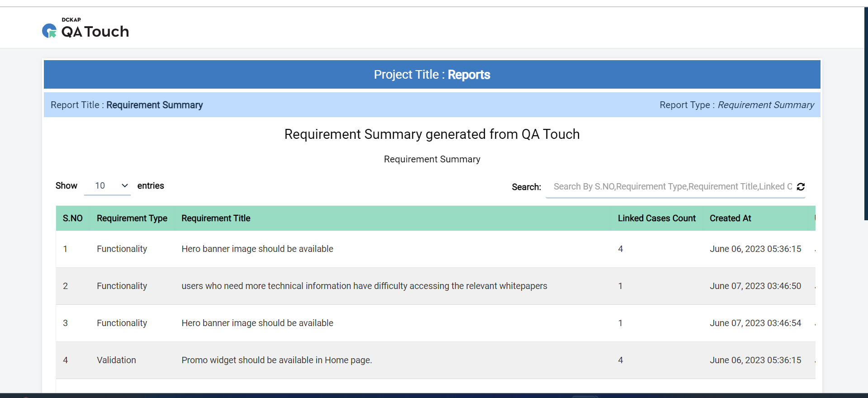Click the QA Touch logo
The width and height of the screenshot is (868, 398).
pos(85,28)
